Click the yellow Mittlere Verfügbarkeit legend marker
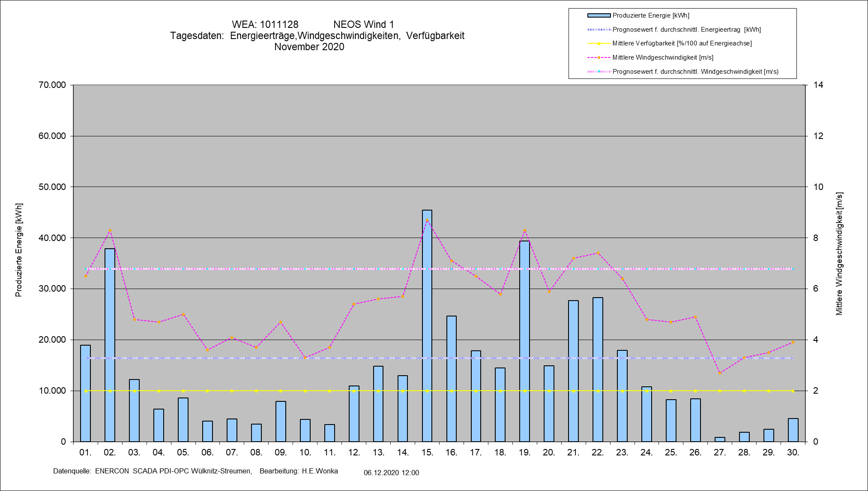The width and height of the screenshot is (868, 491). point(599,43)
